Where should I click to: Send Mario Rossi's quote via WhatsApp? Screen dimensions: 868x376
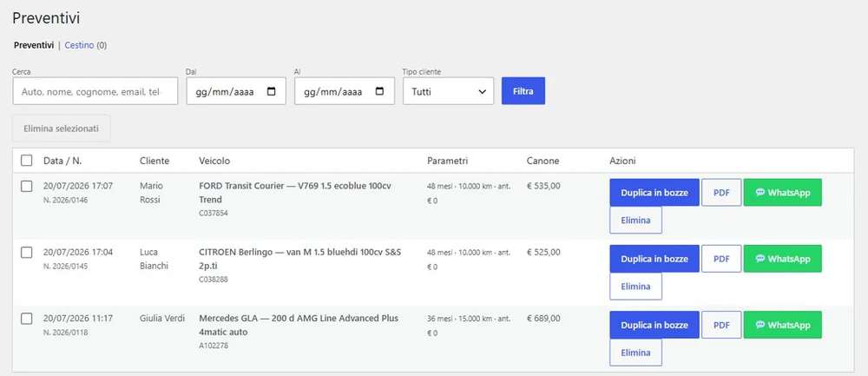click(x=783, y=193)
